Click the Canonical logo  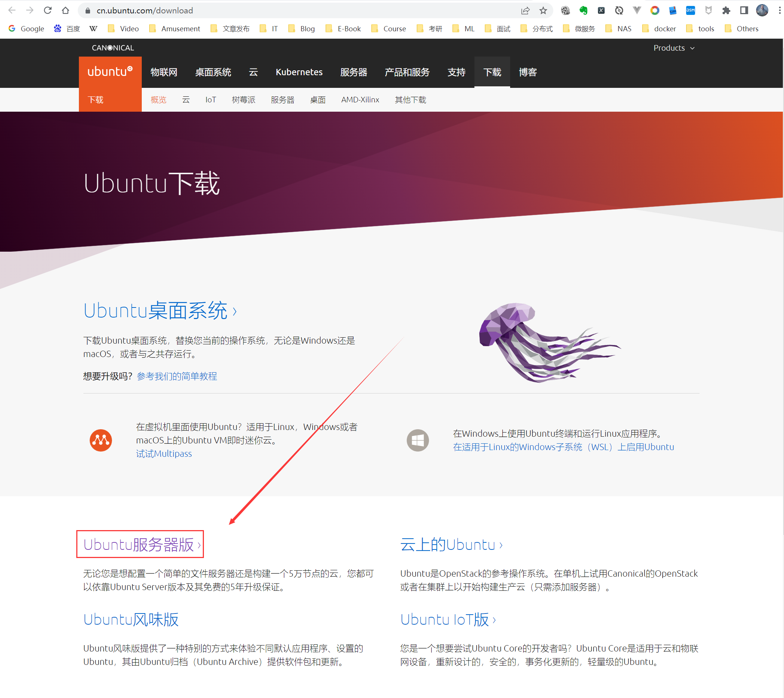113,48
